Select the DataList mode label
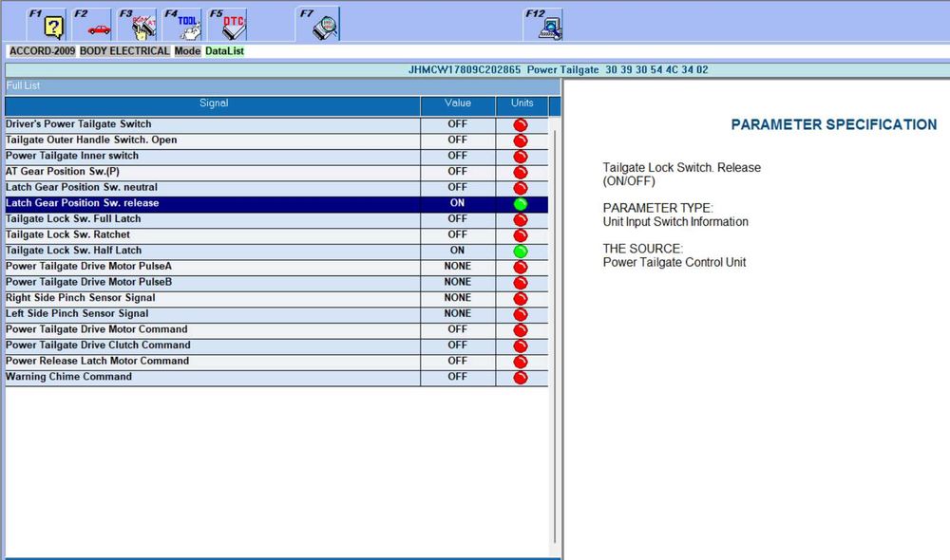950x560 pixels. [224, 51]
